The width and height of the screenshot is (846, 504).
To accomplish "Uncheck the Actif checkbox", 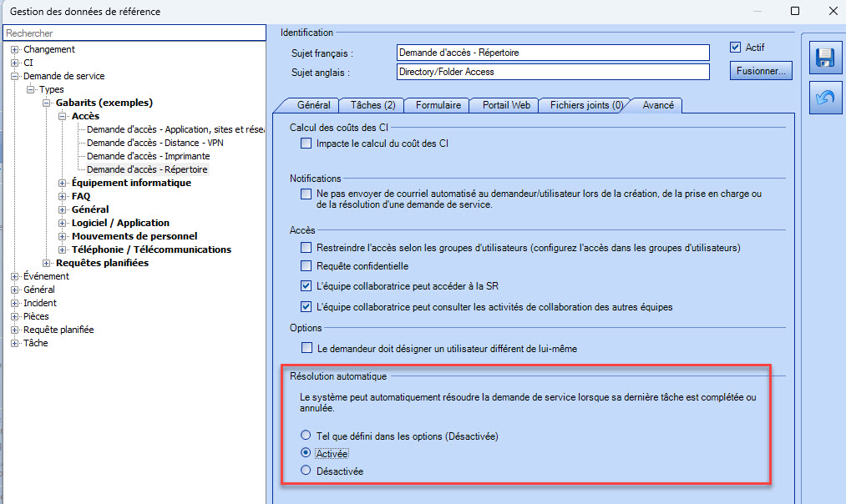I will click(736, 48).
